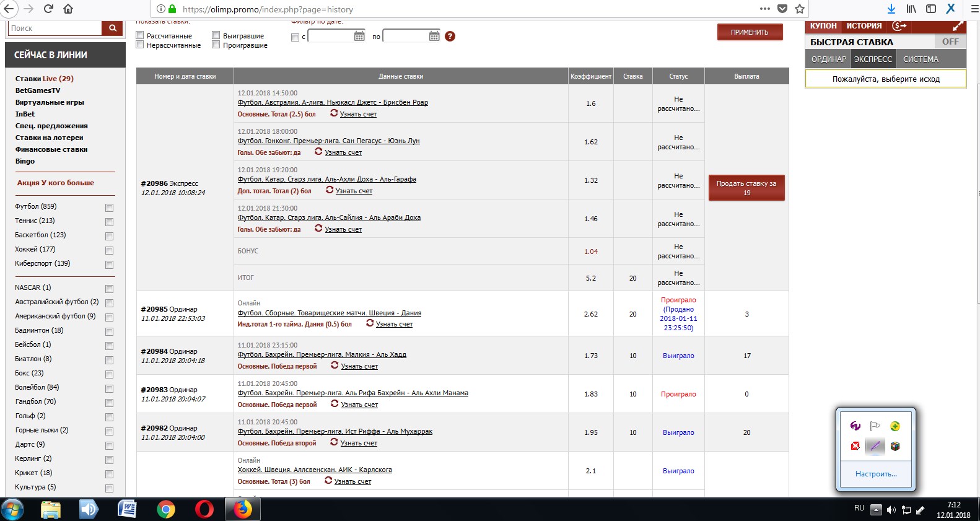Open Ставки Live (29) menu item
980x521 pixels.
pyautogui.click(x=45, y=79)
